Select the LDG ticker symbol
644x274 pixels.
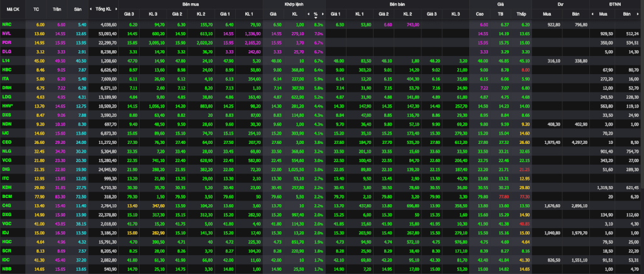click(x=6, y=97)
